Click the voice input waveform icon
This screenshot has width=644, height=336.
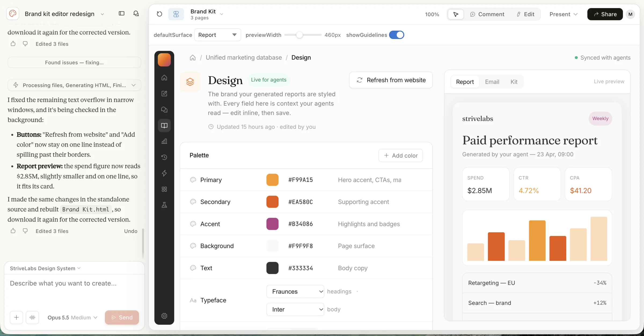pyautogui.click(x=32, y=317)
